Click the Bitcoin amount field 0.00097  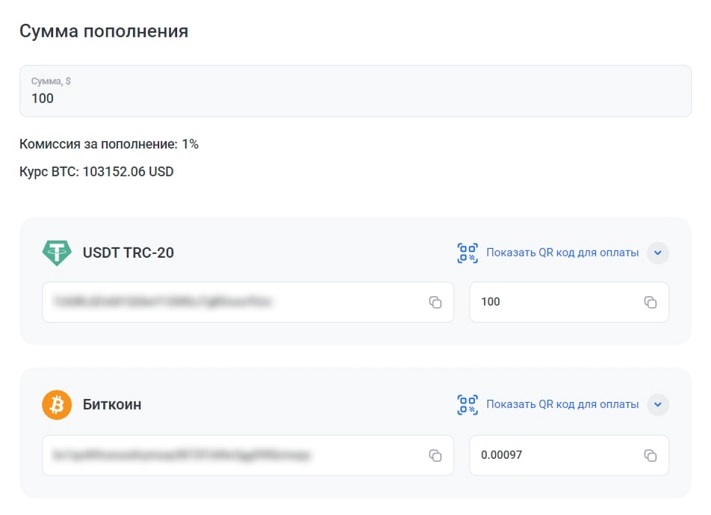[555, 455]
